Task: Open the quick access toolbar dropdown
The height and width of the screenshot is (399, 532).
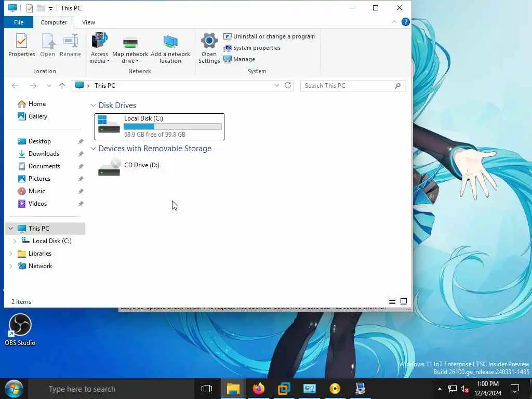Action: click(50, 8)
